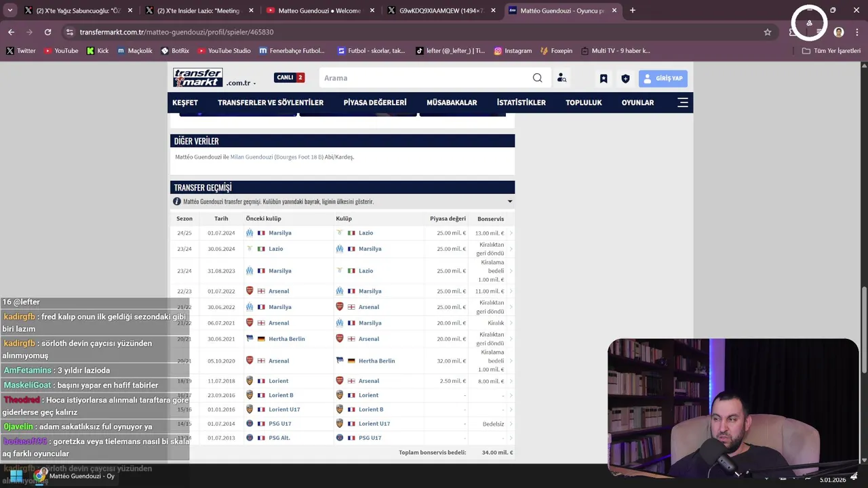
Task: Open the TOPLULUK menu
Action: pos(584,102)
